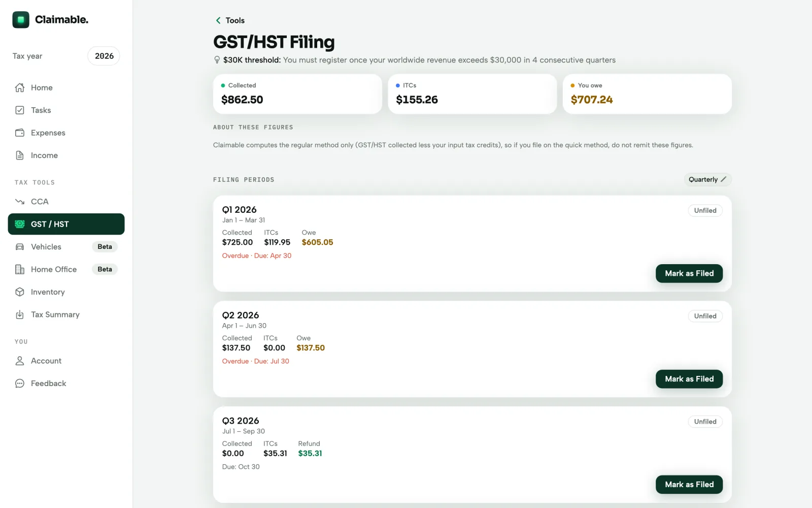Click the Q1 owe amount $605.05

point(318,242)
